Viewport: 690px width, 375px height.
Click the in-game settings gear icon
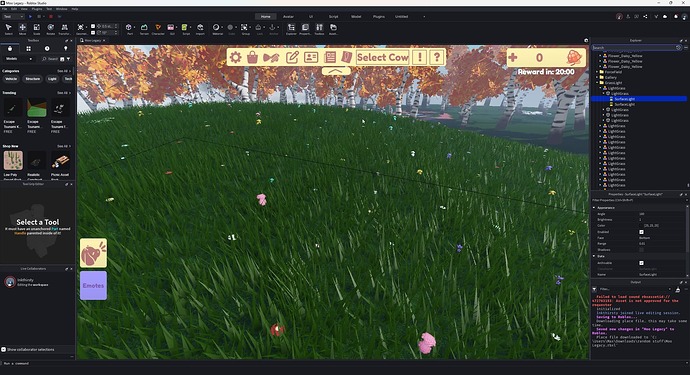click(x=235, y=57)
